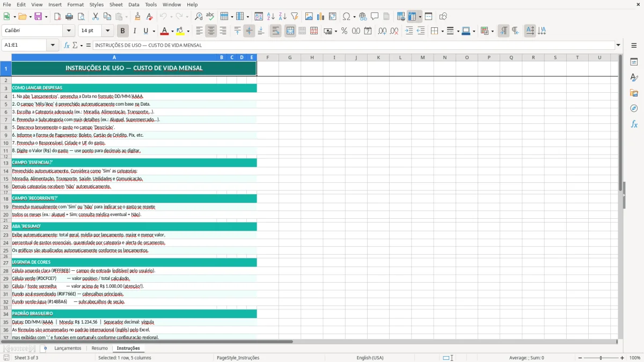
Task: Add a decimal place
Action: tap(382, 31)
